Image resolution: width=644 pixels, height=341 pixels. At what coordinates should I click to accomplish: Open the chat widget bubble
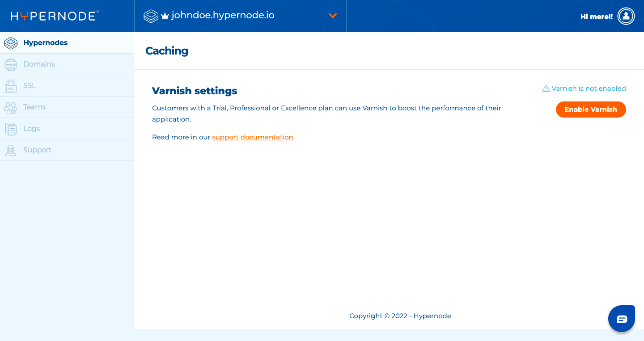[622, 319]
